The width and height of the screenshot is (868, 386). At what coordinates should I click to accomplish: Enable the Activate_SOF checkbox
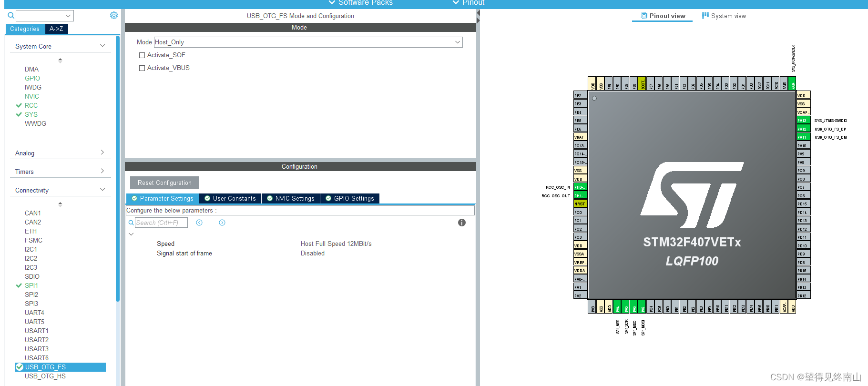pos(142,55)
